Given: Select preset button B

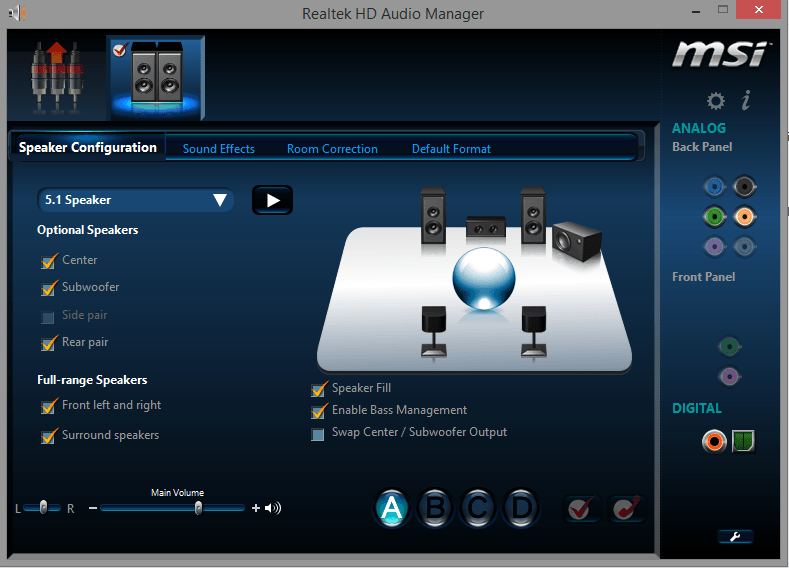Looking at the screenshot, I should 435,508.
